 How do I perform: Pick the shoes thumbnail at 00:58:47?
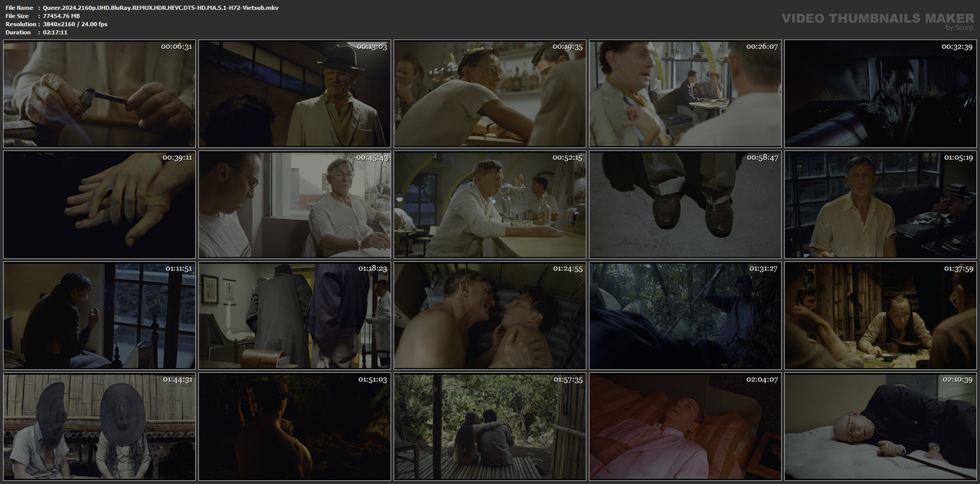click(x=685, y=204)
